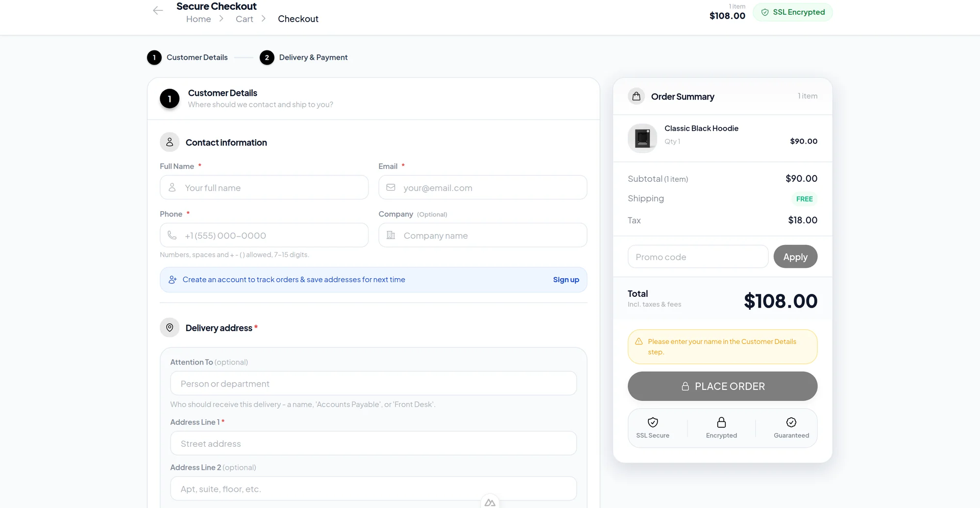This screenshot has height=508, width=980.
Task: Click the Secure Checkout heading
Action: (217, 6)
